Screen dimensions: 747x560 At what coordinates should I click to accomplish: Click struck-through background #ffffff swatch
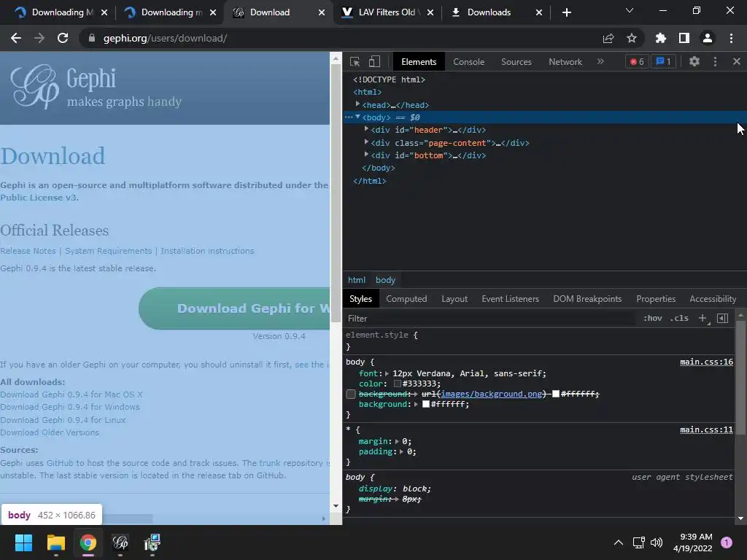click(555, 394)
